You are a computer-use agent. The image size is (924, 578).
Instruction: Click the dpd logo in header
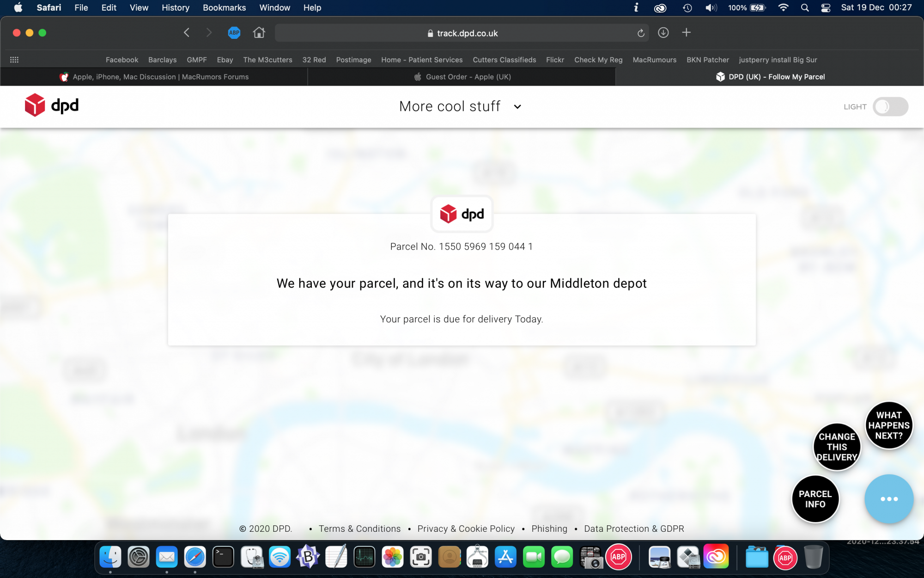52,106
